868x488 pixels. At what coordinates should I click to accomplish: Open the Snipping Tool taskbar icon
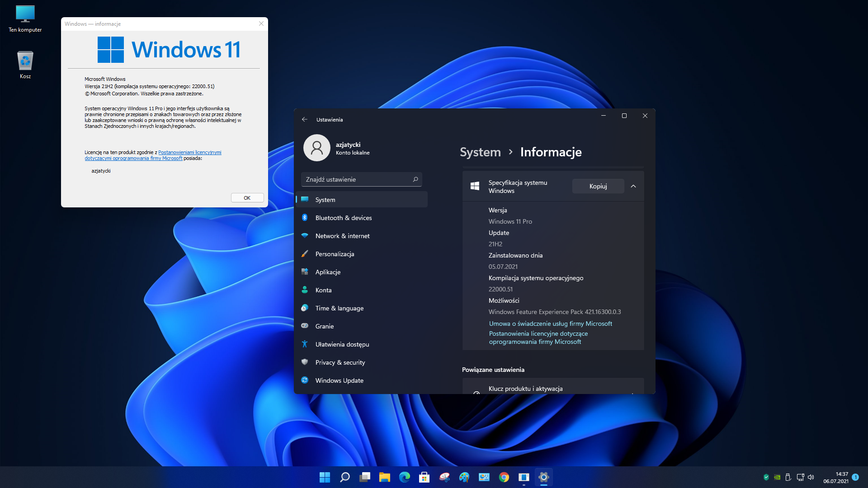(x=444, y=477)
